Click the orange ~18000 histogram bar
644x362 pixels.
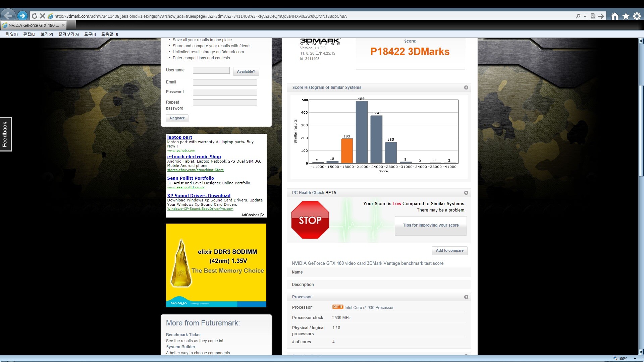click(347, 151)
